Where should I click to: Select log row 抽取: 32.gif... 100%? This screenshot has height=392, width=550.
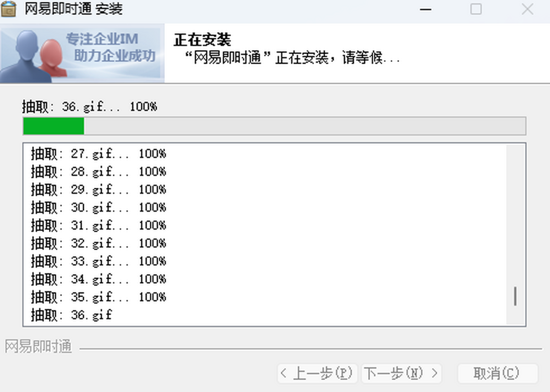click(x=99, y=243)
